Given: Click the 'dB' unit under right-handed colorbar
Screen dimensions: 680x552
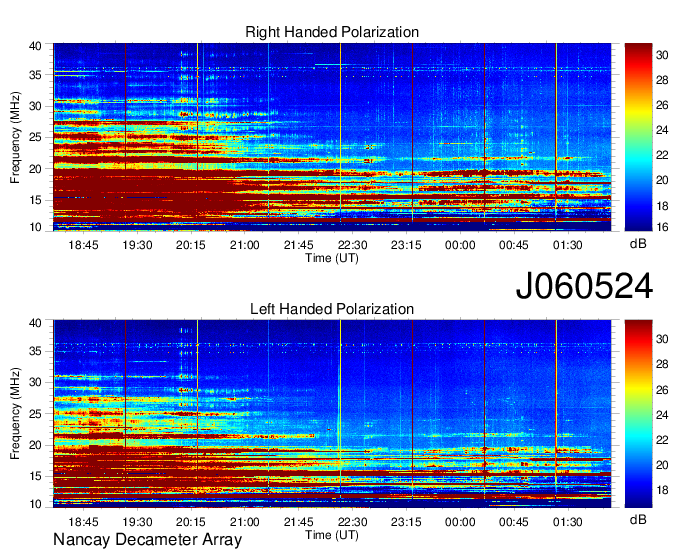Looking at the screenshot, I should point(638,244).
